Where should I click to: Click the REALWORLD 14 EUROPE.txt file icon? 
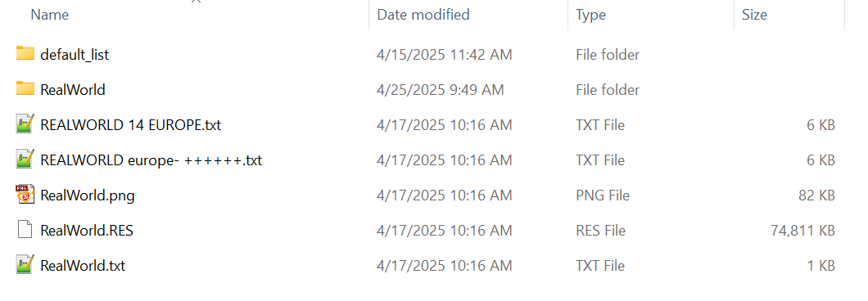[x=25, y=124]
